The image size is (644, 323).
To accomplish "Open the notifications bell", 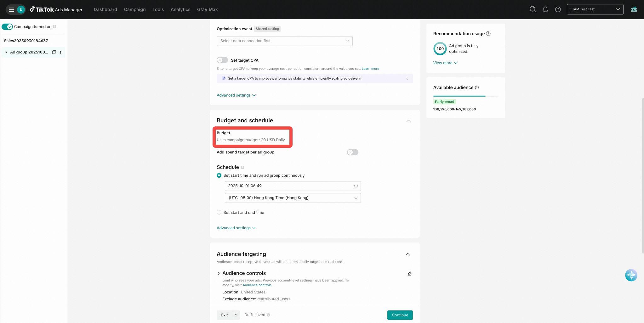I will [x=545, y=9].
